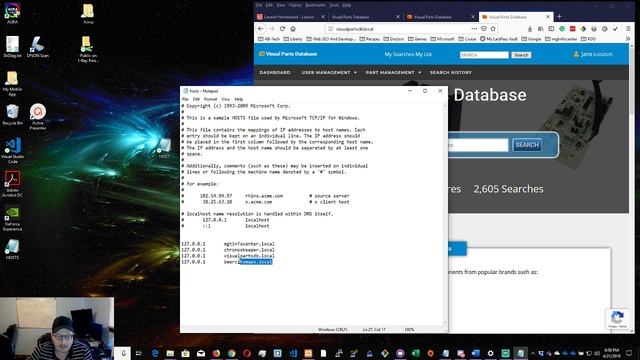The width and height of the screenshot is (640, 360).
Task: Open Task View from the taskbar
Action: click(138, 353)
